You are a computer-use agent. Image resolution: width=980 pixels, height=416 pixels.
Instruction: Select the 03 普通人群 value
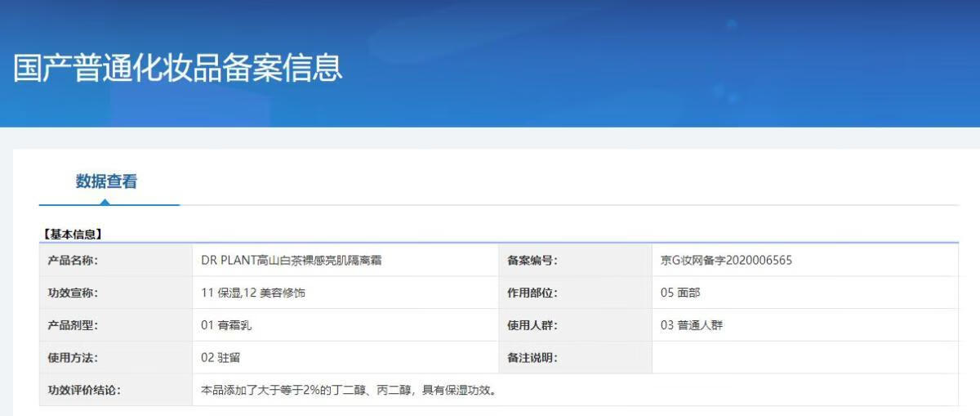(692, 325)
